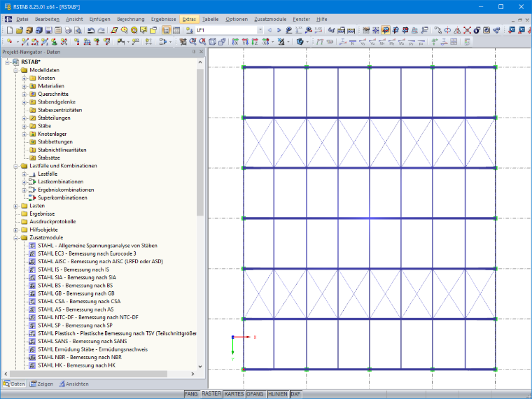
Task: Select STAHL AISC module entry
Action: (100, 261)
